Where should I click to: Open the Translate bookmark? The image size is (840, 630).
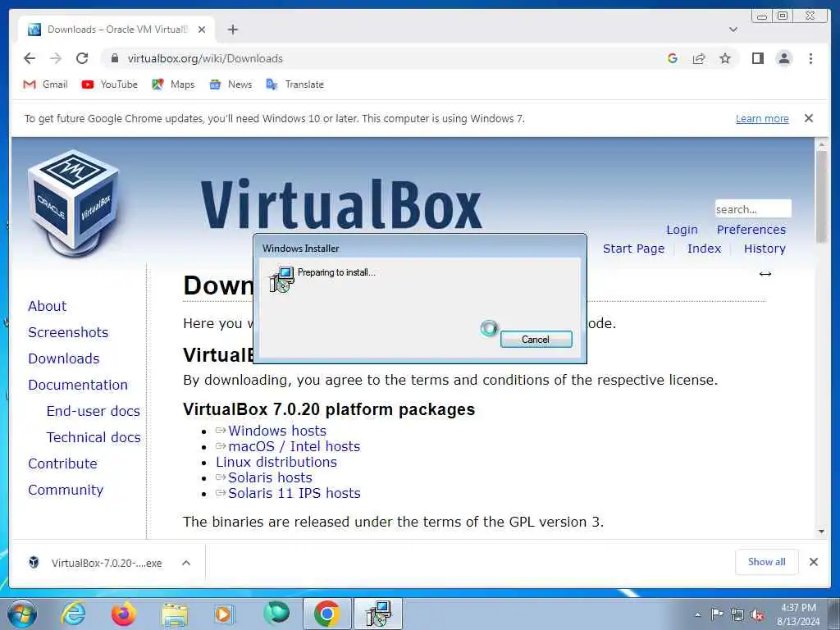pos(295,84)
